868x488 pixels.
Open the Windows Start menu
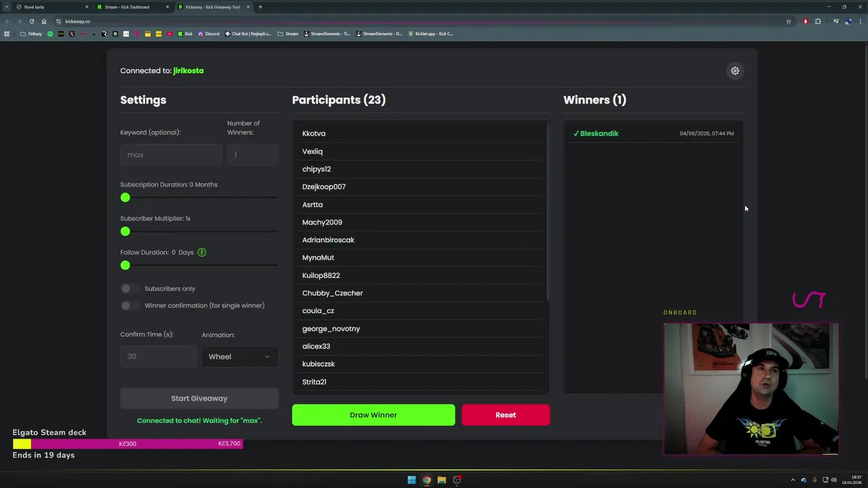pyautogui.click(x=412, y=480)
